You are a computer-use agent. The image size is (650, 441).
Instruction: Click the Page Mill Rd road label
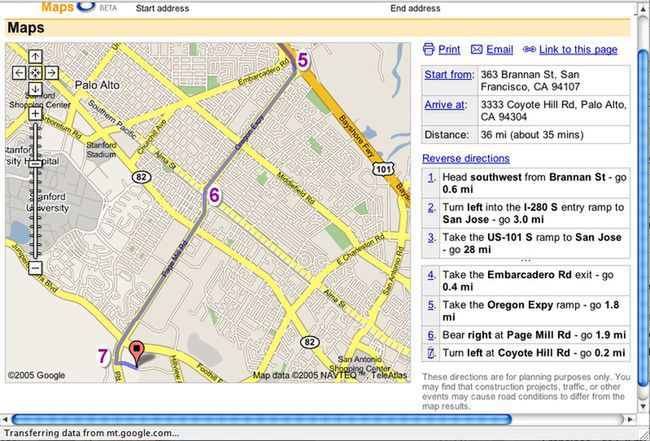pyautogui.click(x=176, y=259)
